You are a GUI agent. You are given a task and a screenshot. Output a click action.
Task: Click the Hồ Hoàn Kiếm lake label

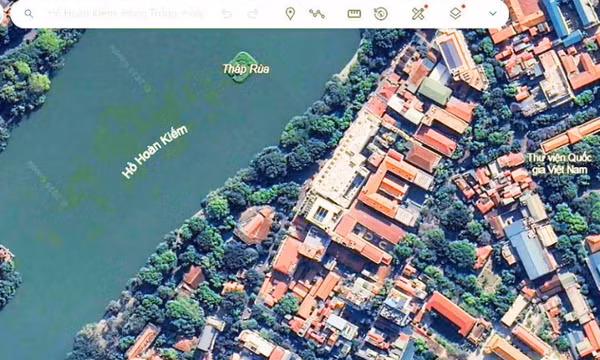[155, 151]
